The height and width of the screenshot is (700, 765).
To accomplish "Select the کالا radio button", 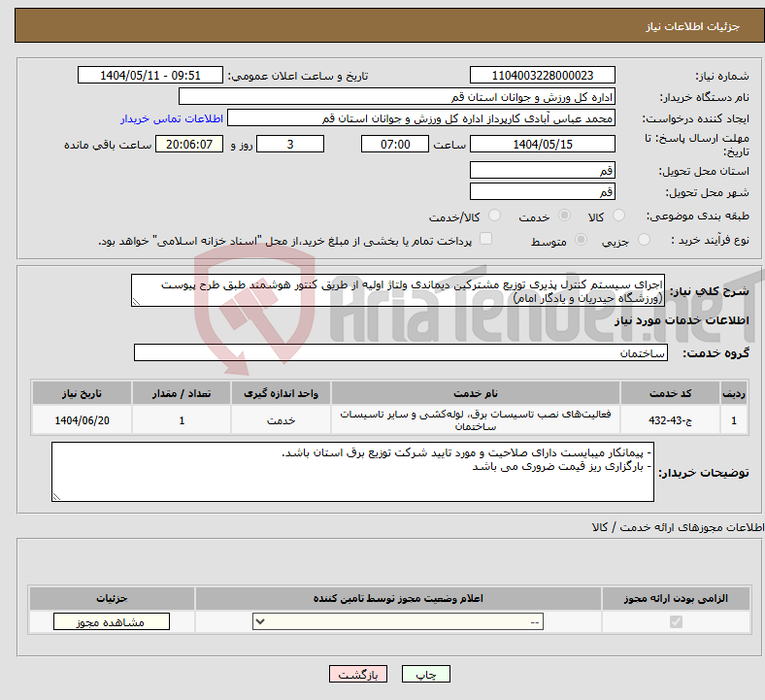I will (x=618, y=216).
